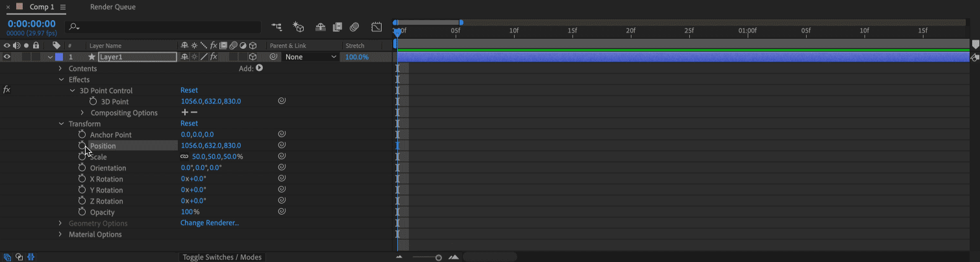
Task: Click the Layer Switches pane icon at bottom-left
Action: [7, 257]
